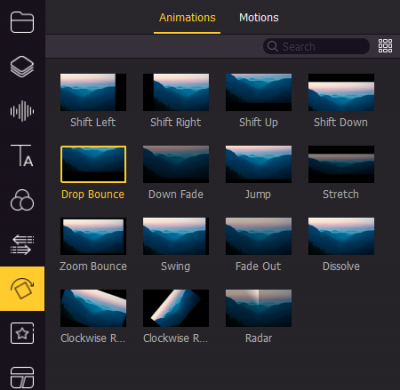Switch to the Motions tab
This screenshot has width=400, height=390.
coord(259,17)
